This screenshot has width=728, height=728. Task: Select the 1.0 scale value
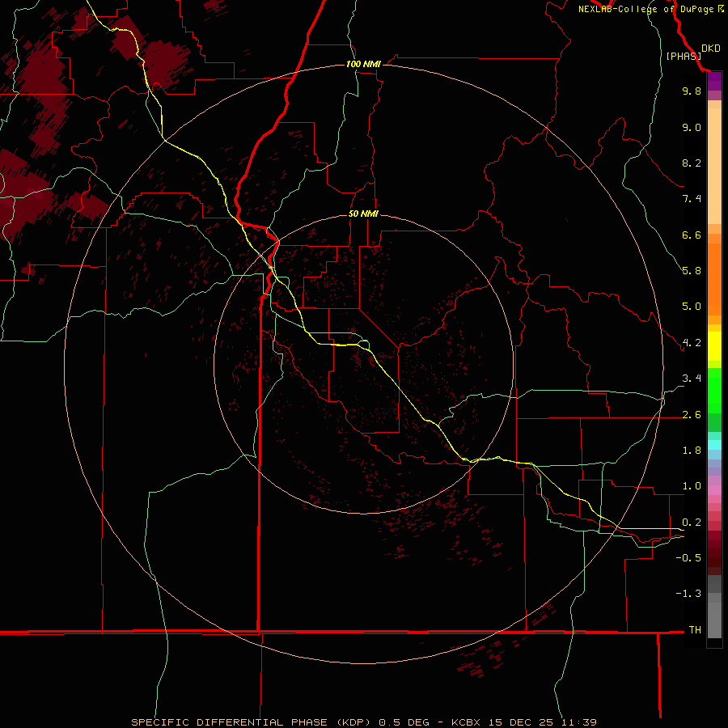692,486
